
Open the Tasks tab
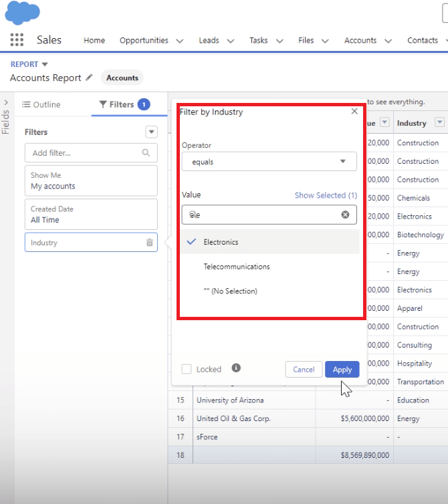259,40
